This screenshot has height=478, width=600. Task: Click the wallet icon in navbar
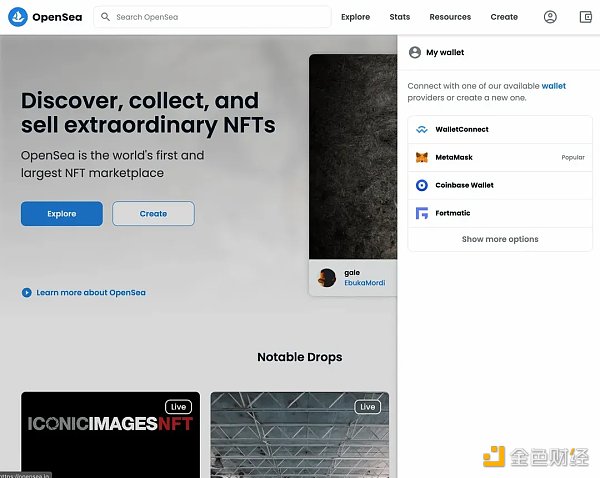586,17
